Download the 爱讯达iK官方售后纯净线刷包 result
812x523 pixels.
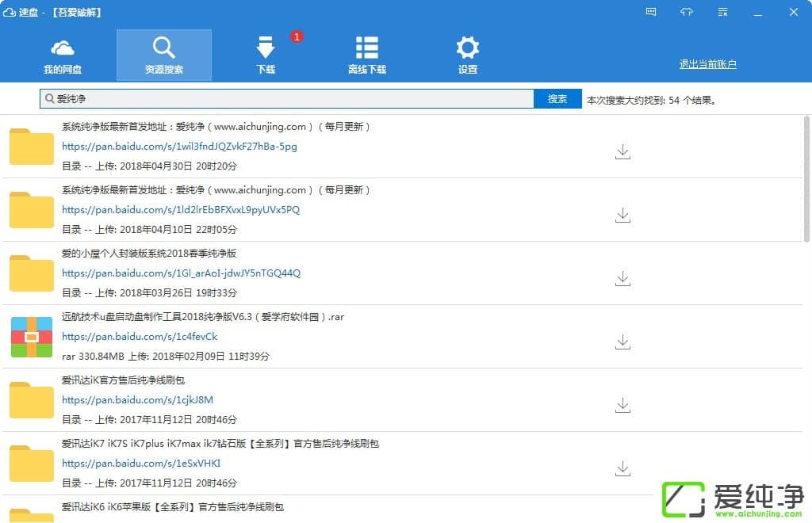(622, 406)
